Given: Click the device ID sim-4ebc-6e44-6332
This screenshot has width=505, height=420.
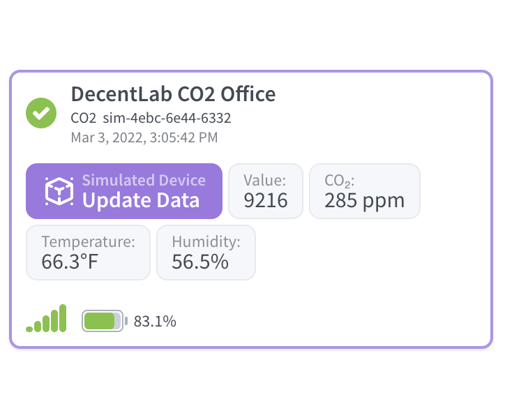Looking at the screenshot, I should pyautogui.click(x=167, y=118).
